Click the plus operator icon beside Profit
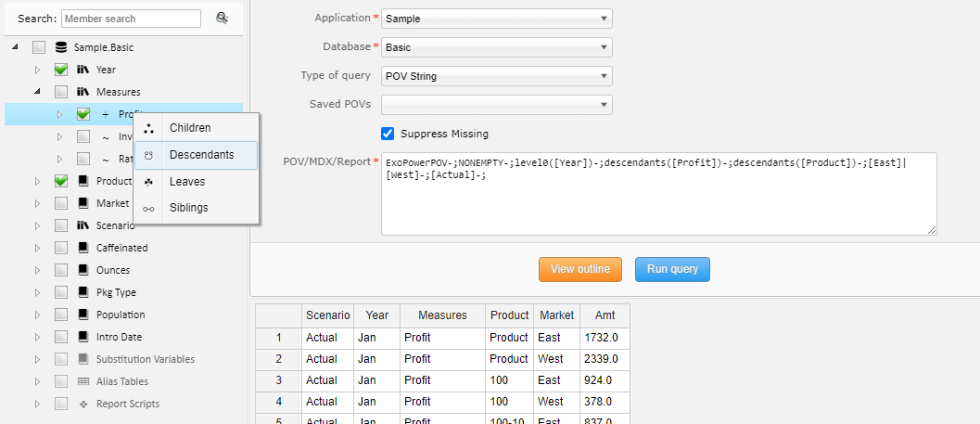The height and width of the screenshot is (424, 980). click(x=105, y=114)
